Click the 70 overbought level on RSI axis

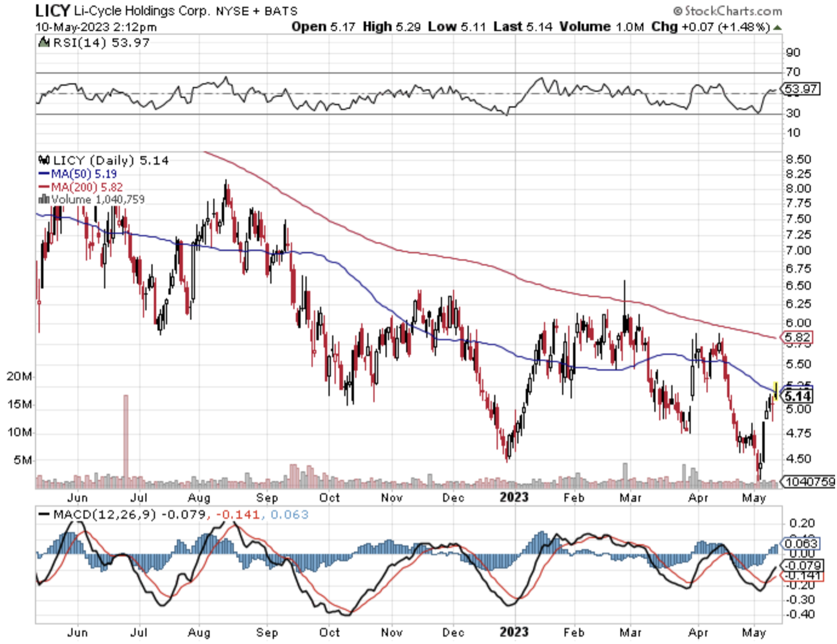coord(792,72)
